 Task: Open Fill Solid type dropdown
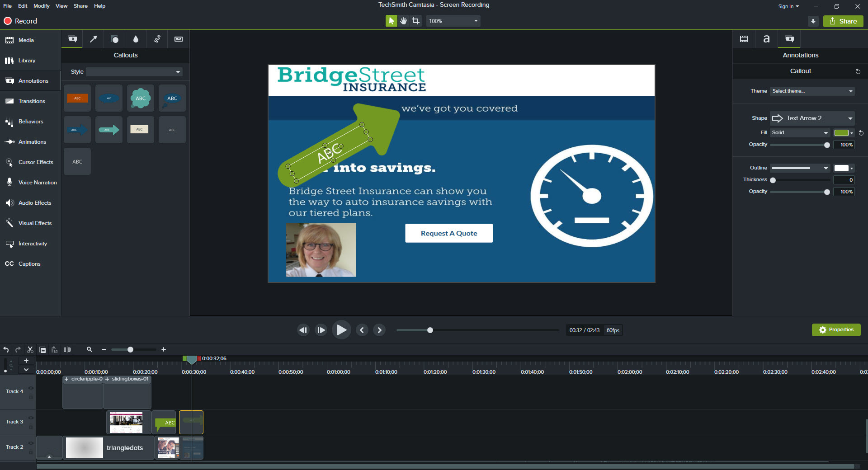tap(800, 133)
